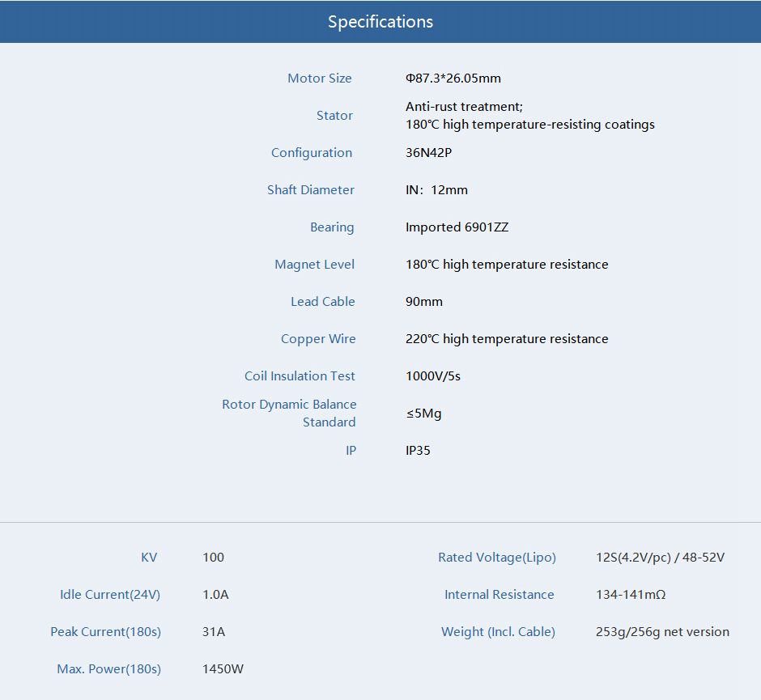Select the 36N42P configuration value
This screenshot has height=700, width=761.
coord(428,153)
